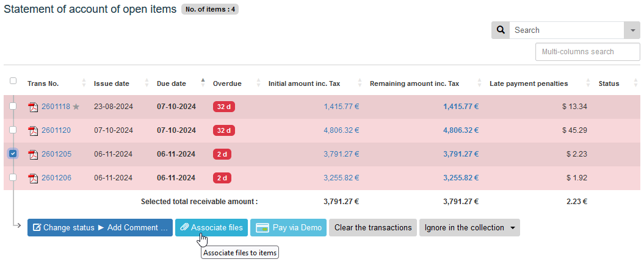This screenshot has width=644, height=262.
Task: Open PDF icon for transaction 2601205
Action: point(33,154)
